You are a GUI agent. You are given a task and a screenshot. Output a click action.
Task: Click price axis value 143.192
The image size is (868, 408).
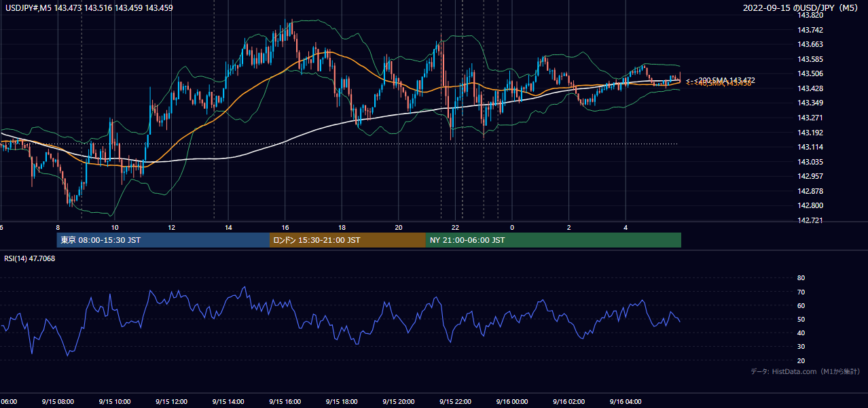810,133
